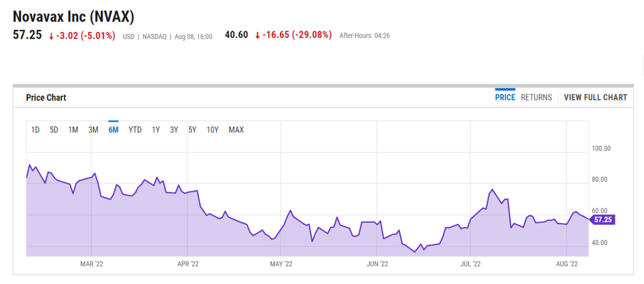Click the 40.60 after-hours price
Viewport: 644px width, 284px height.
click(236, 35)
